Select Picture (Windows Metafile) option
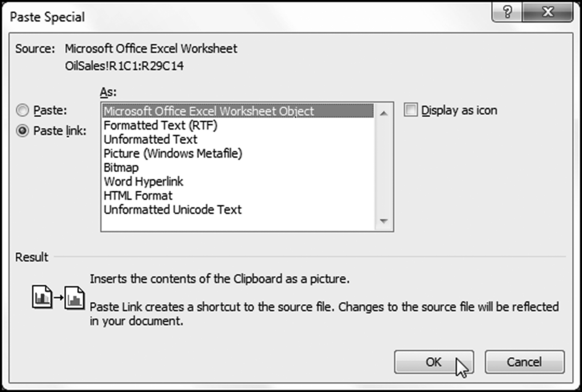Viewport: 582px width, 392px height. click(x=173, y=153)
